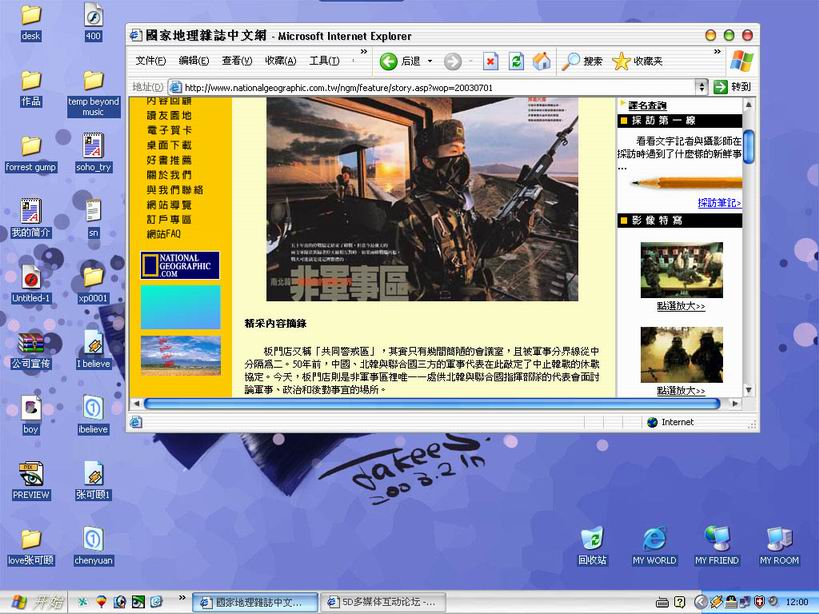Screen dimensions: 819x614
Task: Click the horizontal scrollbar thumb of the page
Action: [x=432, y=404]
